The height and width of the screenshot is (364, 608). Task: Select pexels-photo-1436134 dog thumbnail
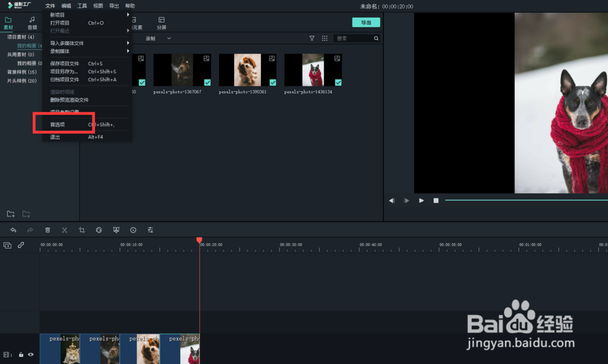pos(313,70)
